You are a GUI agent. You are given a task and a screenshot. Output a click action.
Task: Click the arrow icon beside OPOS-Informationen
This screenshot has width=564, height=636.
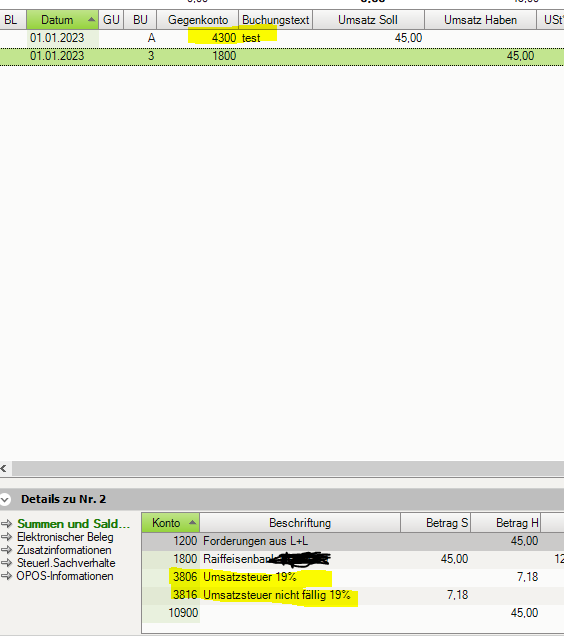click(x=6, y=576)
